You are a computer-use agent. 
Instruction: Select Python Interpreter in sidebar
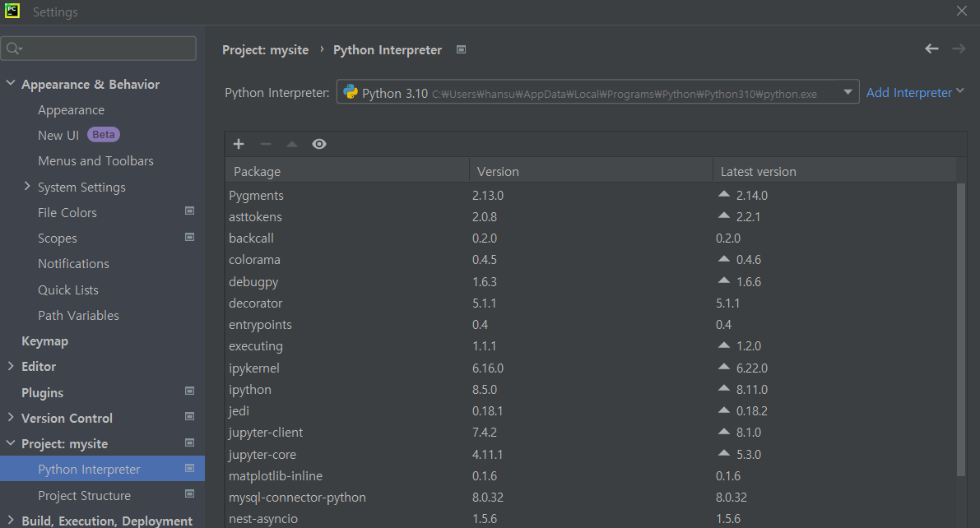tap(103, 469)
